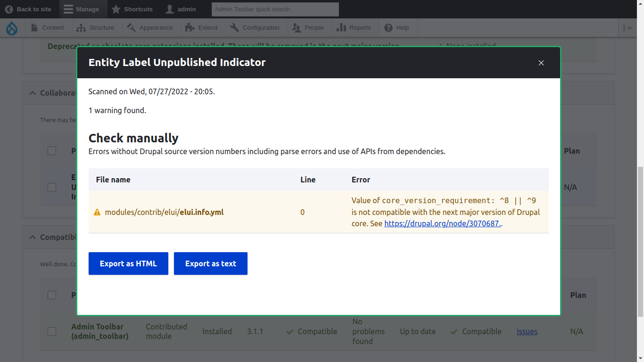Open the drupal.org/node/3070687 link
This screenshot has height=362, width=644.
coord(442,223)
